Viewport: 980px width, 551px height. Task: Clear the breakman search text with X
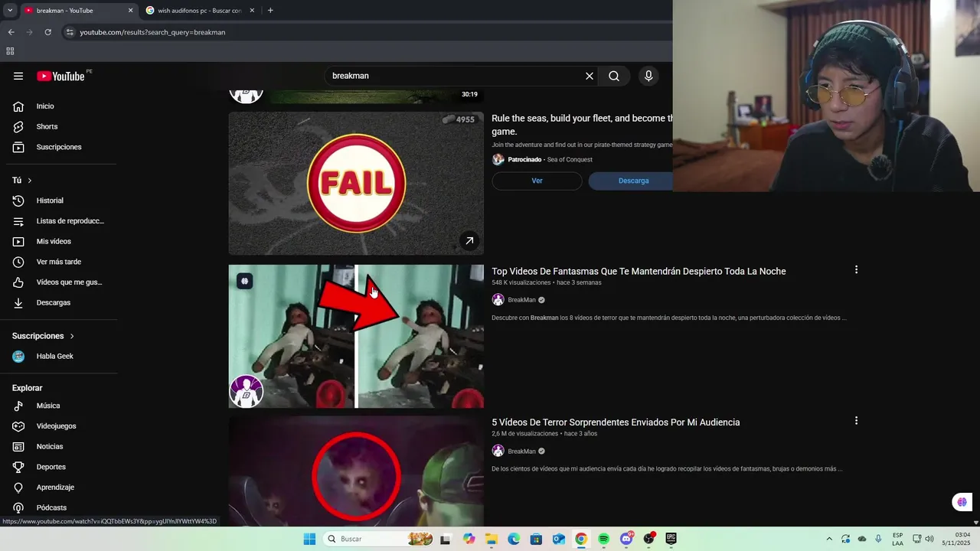click(x=590, y=76)
